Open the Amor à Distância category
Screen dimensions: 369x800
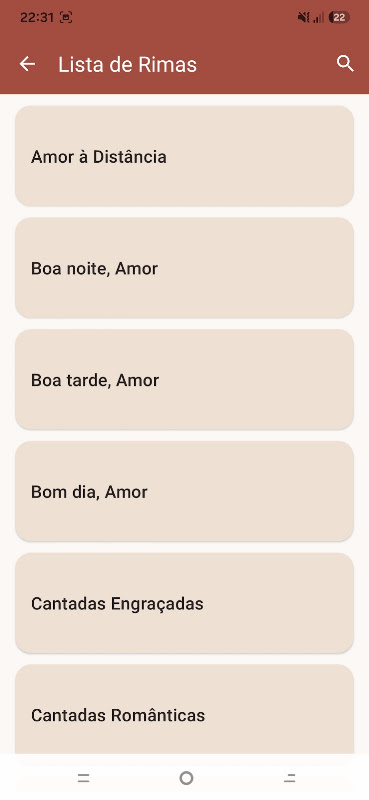(x=184, y=156)
